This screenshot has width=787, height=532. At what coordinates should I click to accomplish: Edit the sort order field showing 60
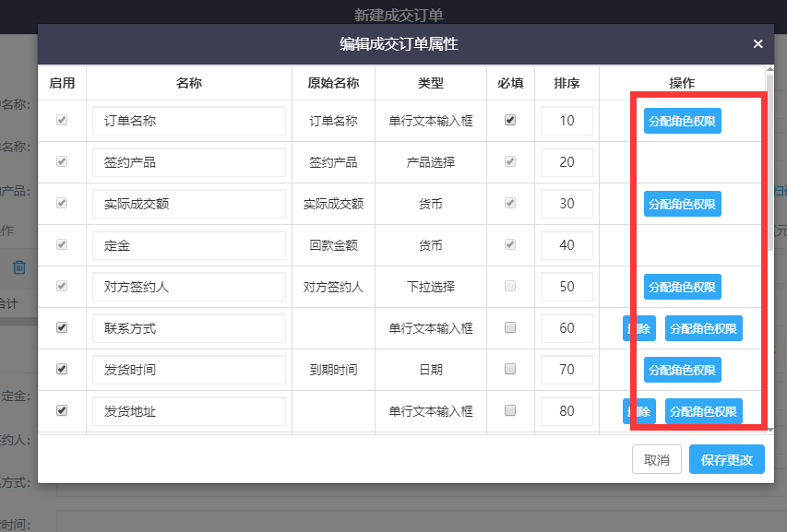[566, 328]
